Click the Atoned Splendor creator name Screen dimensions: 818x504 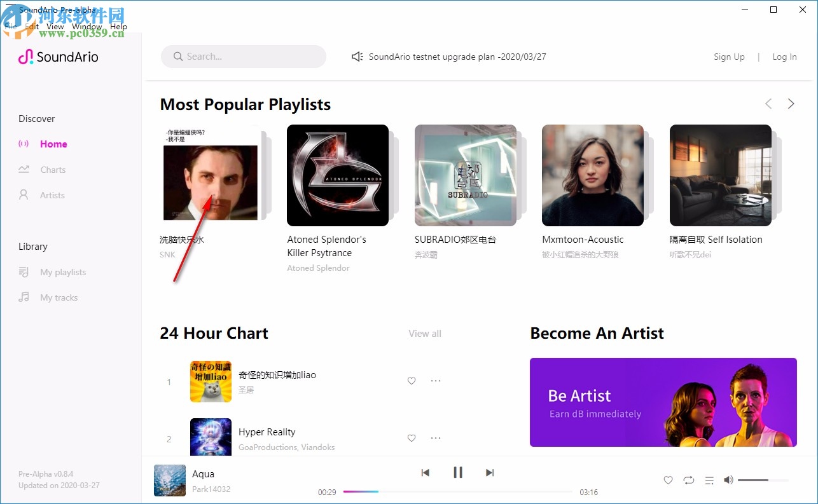318,268
